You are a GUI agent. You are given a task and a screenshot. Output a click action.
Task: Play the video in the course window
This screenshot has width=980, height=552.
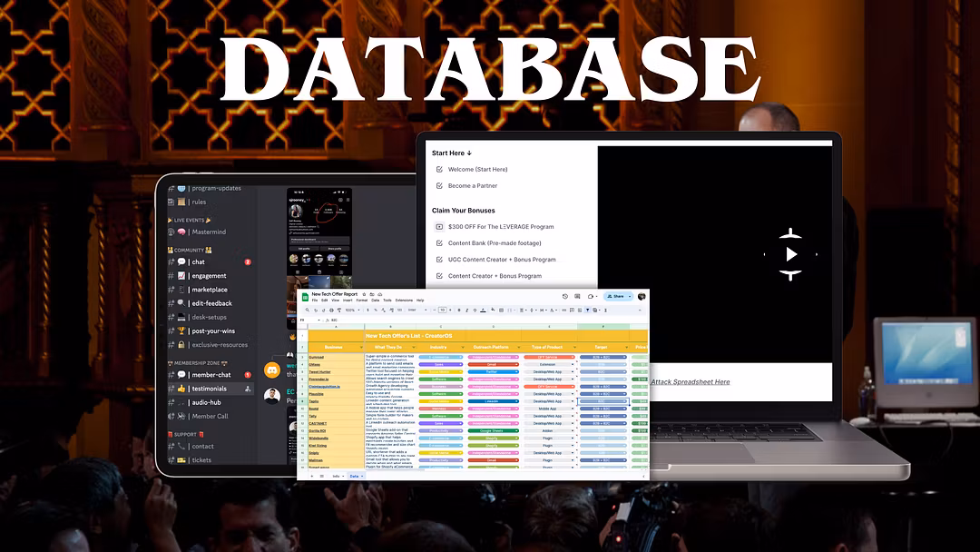tap(791, 254)
